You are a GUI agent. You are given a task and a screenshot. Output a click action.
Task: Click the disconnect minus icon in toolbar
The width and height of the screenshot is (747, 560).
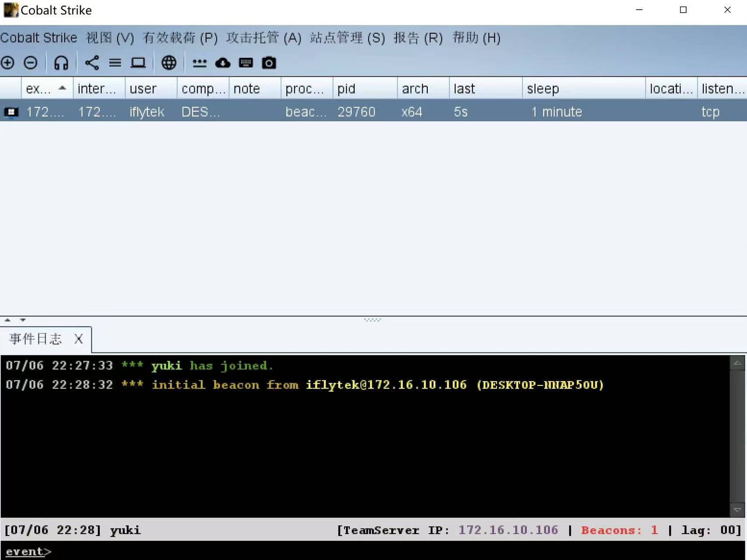tap(31, 63)
